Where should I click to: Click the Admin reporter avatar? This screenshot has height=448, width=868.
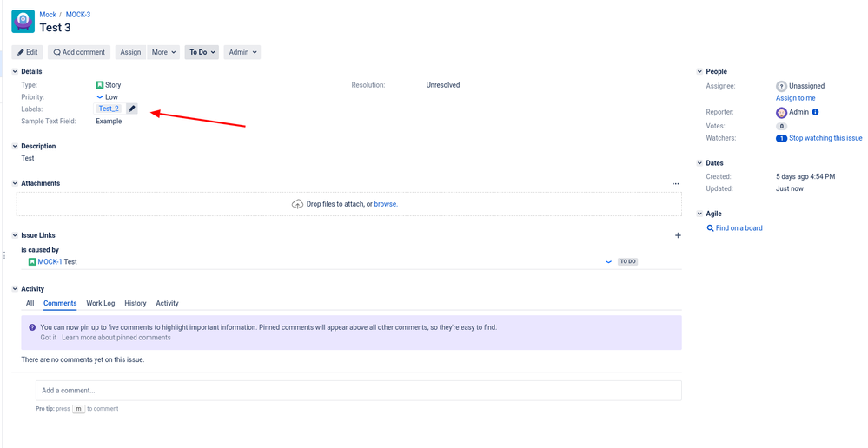(781, 112)
